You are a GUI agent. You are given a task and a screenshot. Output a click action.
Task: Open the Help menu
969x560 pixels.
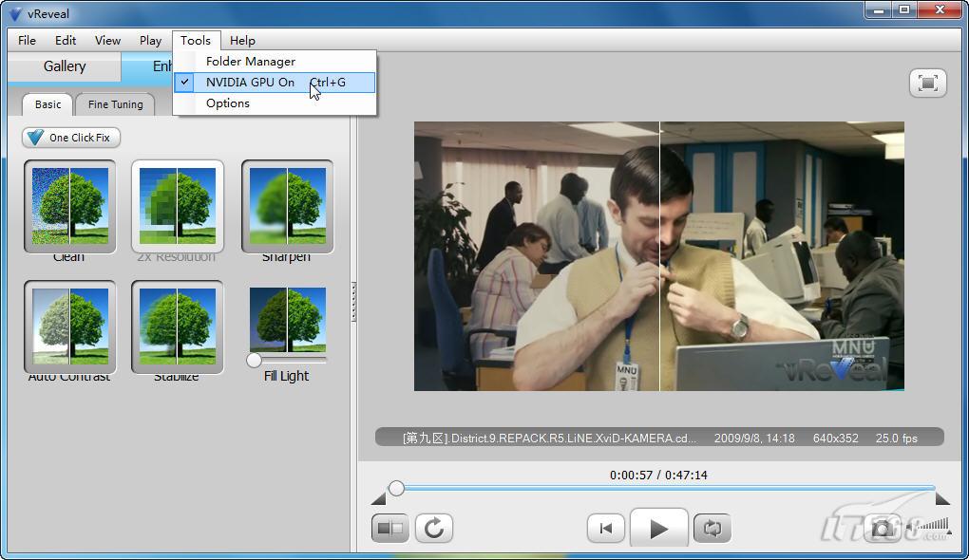242,40
